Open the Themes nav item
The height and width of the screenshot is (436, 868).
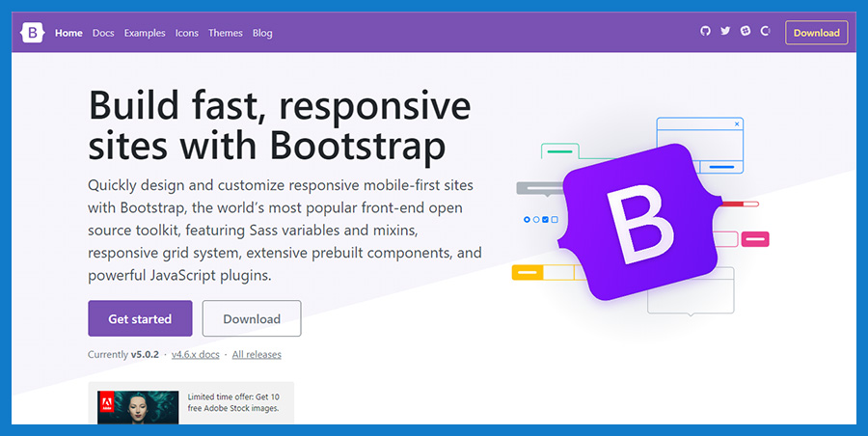point(226,33)
